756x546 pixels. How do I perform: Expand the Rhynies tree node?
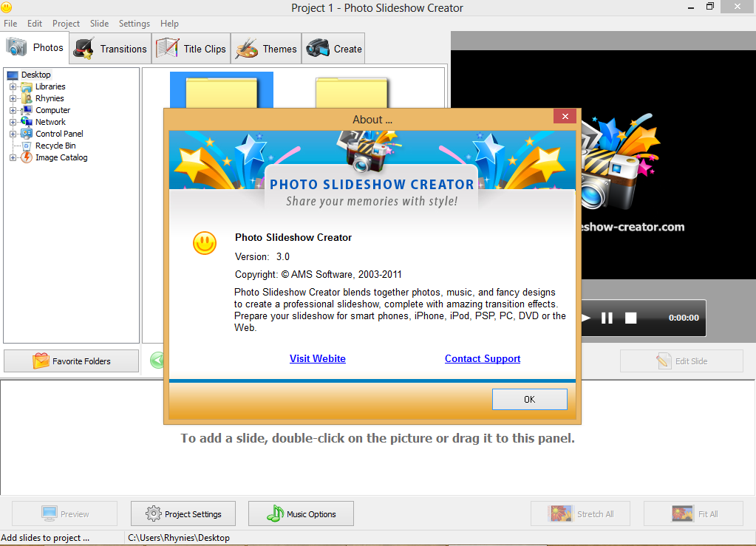click(13, 98)
